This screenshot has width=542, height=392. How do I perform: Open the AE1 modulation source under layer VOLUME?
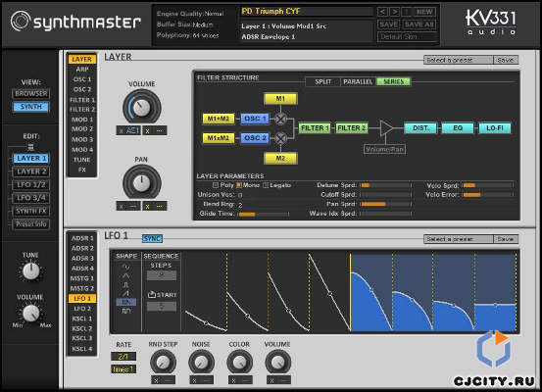click(x=129, y=130)
